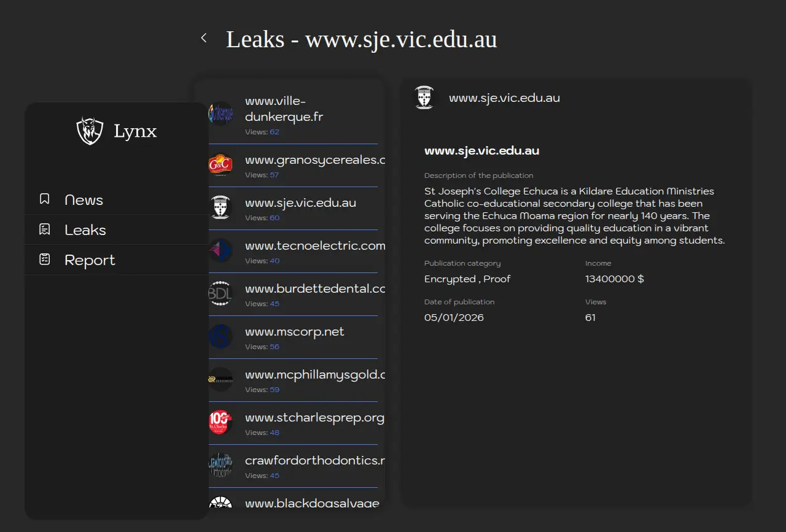Select the www.stcharlesprep.org entry text
786x532 pixels.
click(314, 418)
